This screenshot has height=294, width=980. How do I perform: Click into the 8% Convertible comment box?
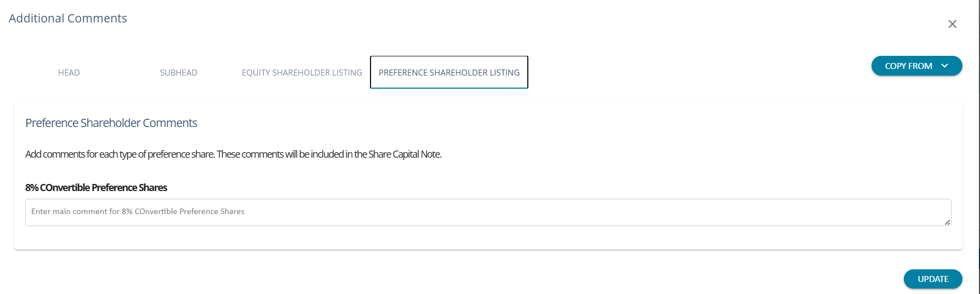click(488, 212)
